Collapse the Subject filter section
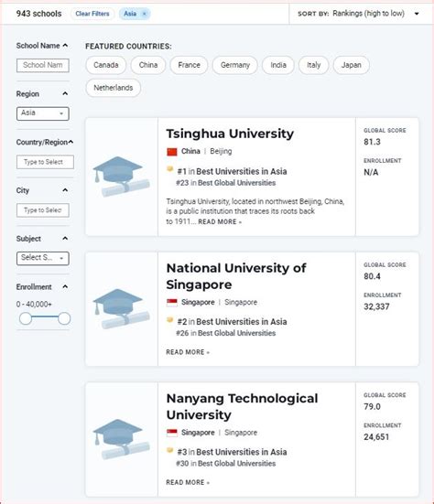Image resolution: width=434 pixels, height=504 pixels. (x=65, y=239)
